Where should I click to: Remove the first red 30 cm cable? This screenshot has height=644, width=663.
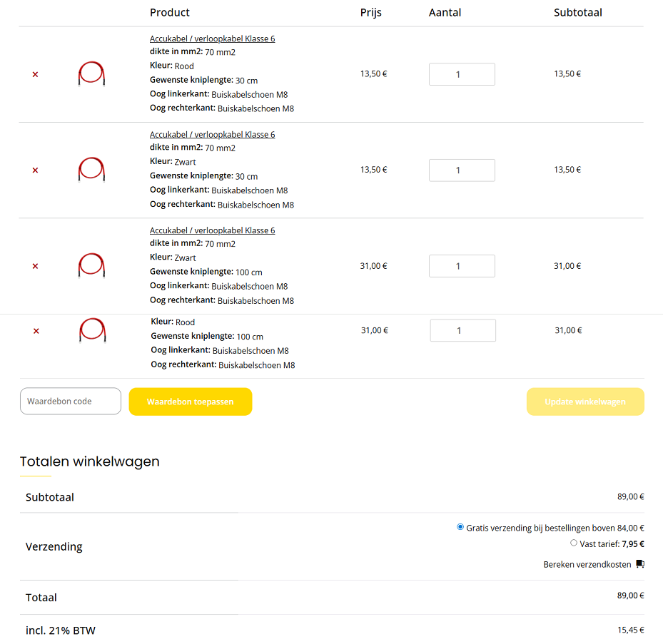[35, 74]
